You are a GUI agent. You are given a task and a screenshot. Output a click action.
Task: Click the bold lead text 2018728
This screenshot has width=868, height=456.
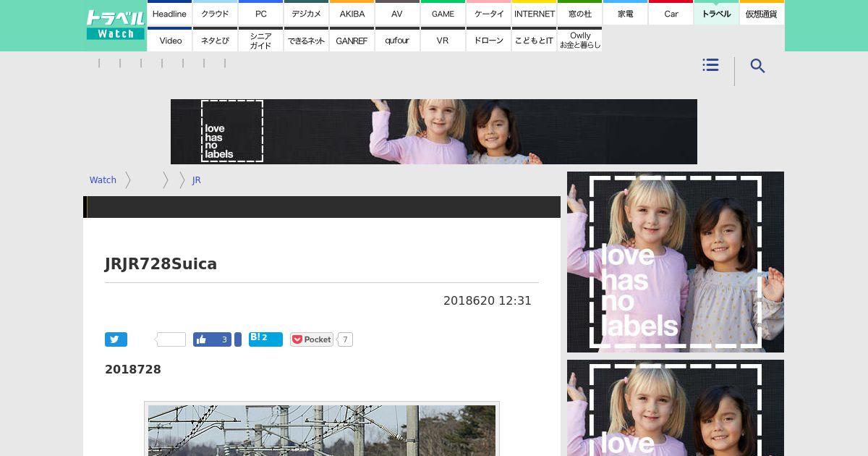pyautogui.click(x=133, y=369)
